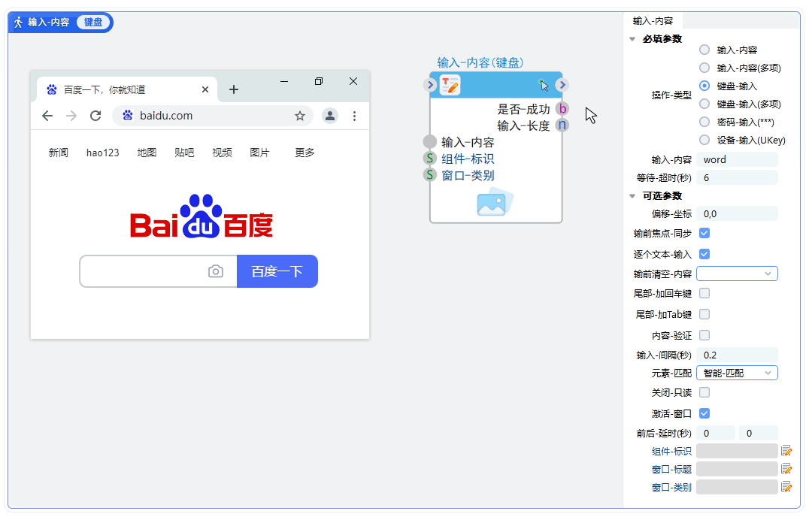Image resolution: width=812 pixels, height=520 pixels.
Task: Select the 密码-输入(***) radio option
Action: [704, 122]
